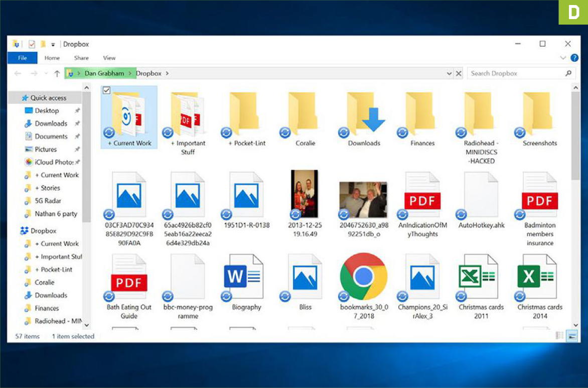Expand the ribbon with the chevron

(562, 58)
